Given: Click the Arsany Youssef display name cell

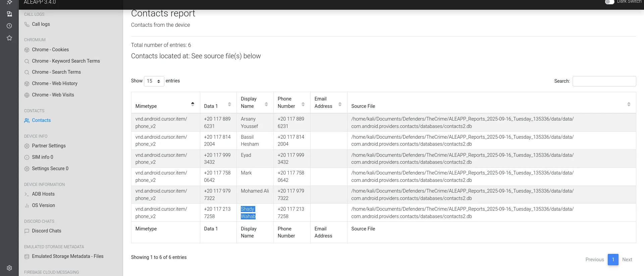Looking at the screenshot, I should click(255, 123).
